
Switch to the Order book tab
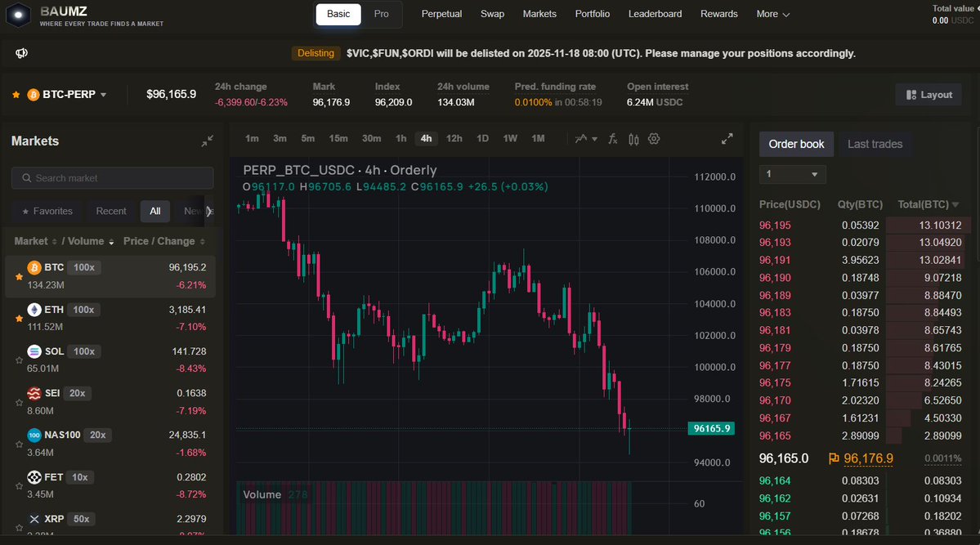point(796,145)
